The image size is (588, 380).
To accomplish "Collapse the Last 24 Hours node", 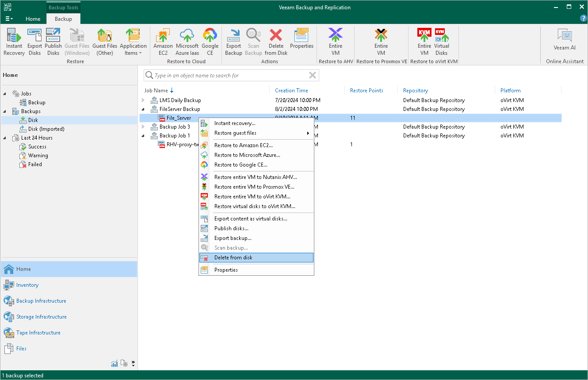I will coord(5,138).
